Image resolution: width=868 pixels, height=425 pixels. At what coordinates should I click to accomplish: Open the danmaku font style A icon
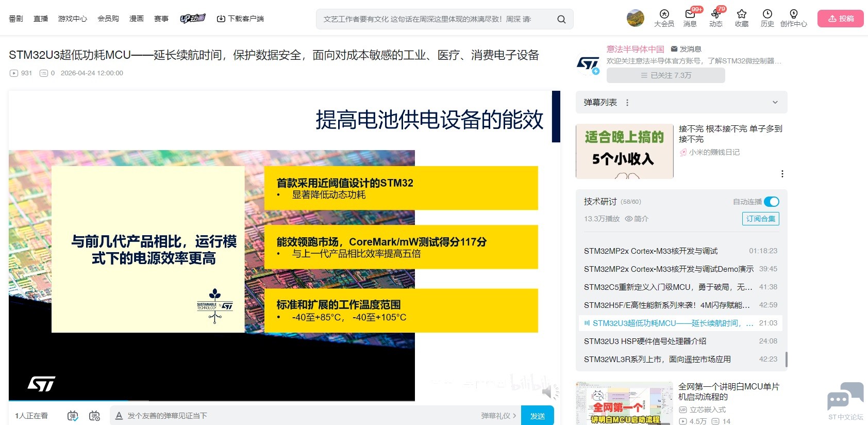119,416
